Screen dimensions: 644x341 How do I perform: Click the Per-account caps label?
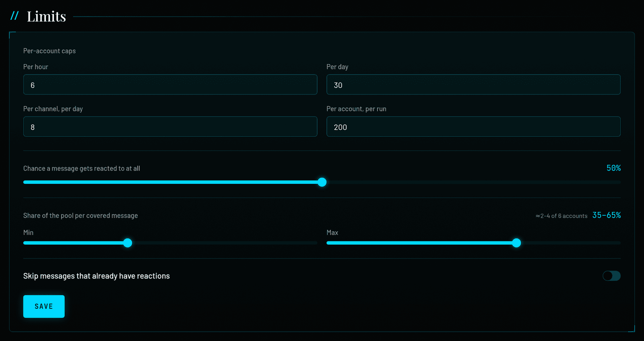[x=50, y=51]
